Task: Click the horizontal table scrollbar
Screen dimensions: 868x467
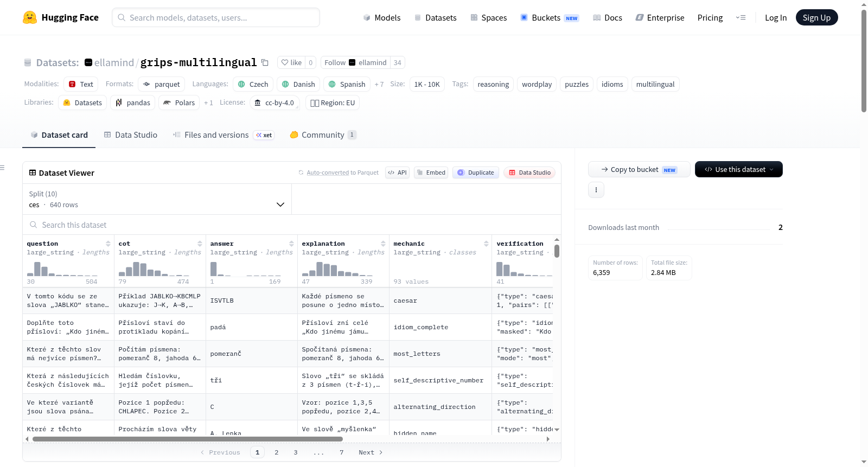Action: point(188,439)
